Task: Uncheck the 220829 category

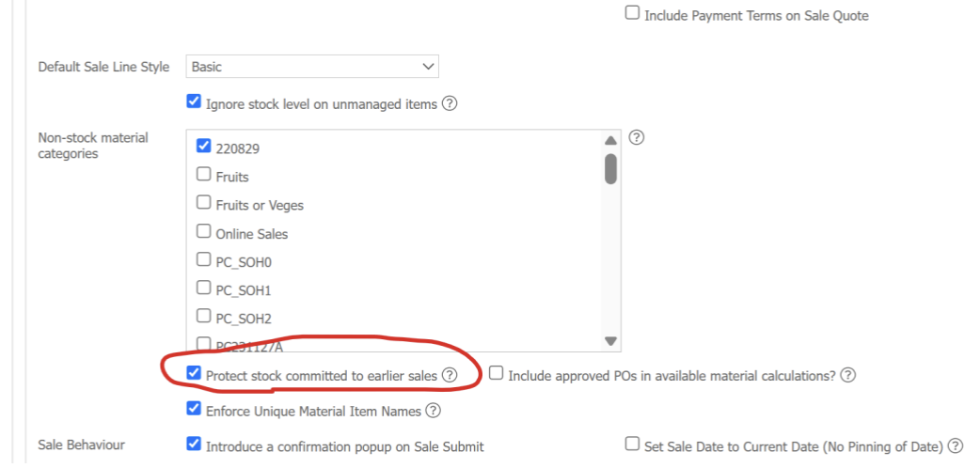Action: pos(203,147)
